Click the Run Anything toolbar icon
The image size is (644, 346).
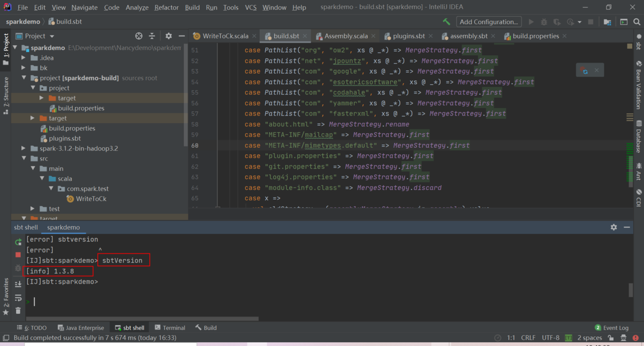pos(624,22)
